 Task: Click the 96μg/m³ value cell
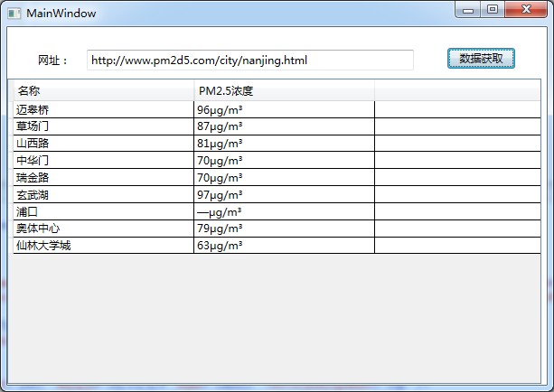(284, 110)
